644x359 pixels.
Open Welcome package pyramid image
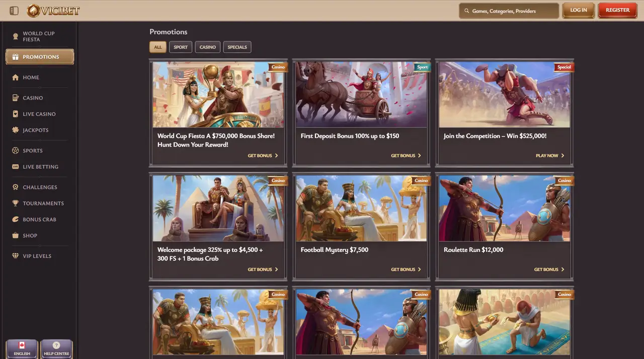(218, 208)
